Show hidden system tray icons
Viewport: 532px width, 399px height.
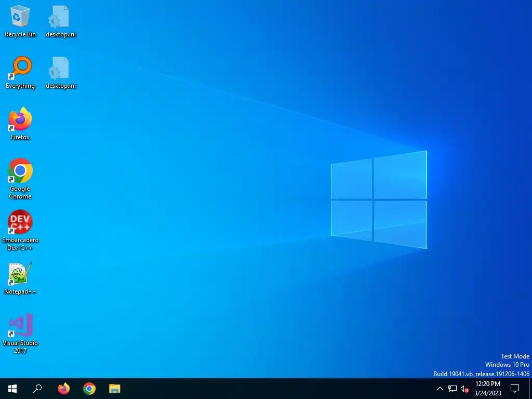440,389
